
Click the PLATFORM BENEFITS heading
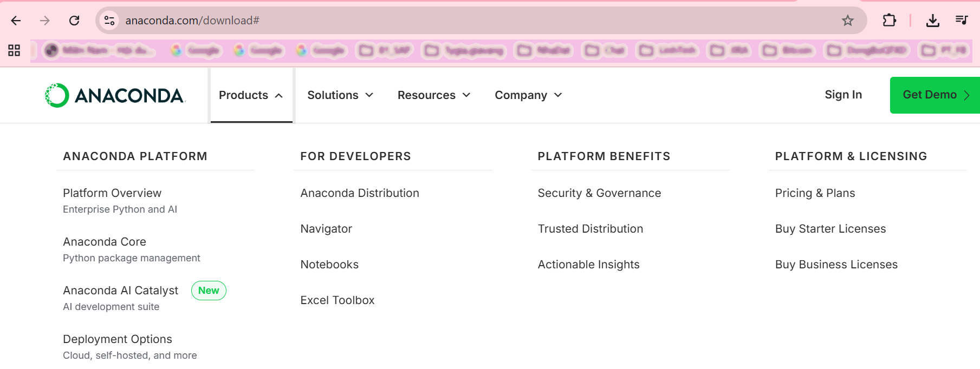click(604, 156)
